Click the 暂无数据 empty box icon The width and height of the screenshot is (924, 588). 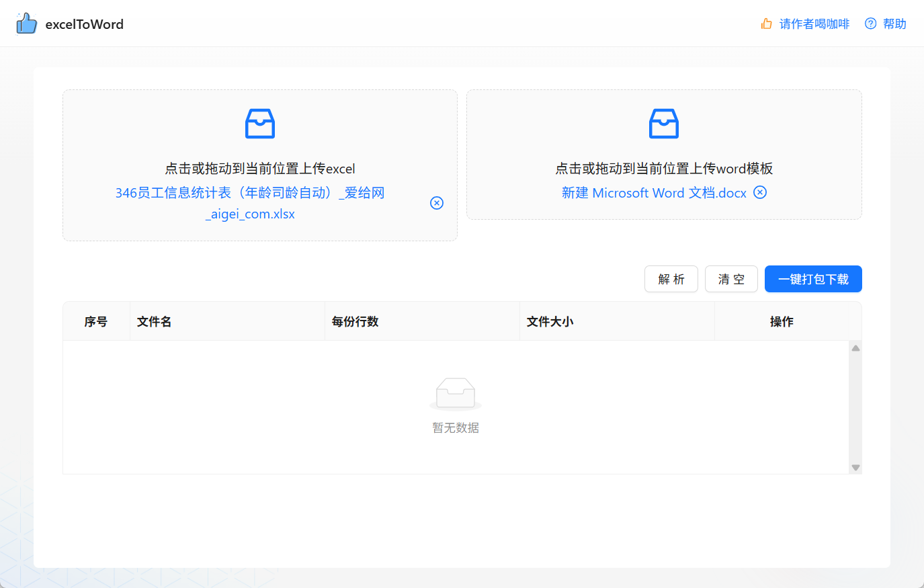point(456,394)
